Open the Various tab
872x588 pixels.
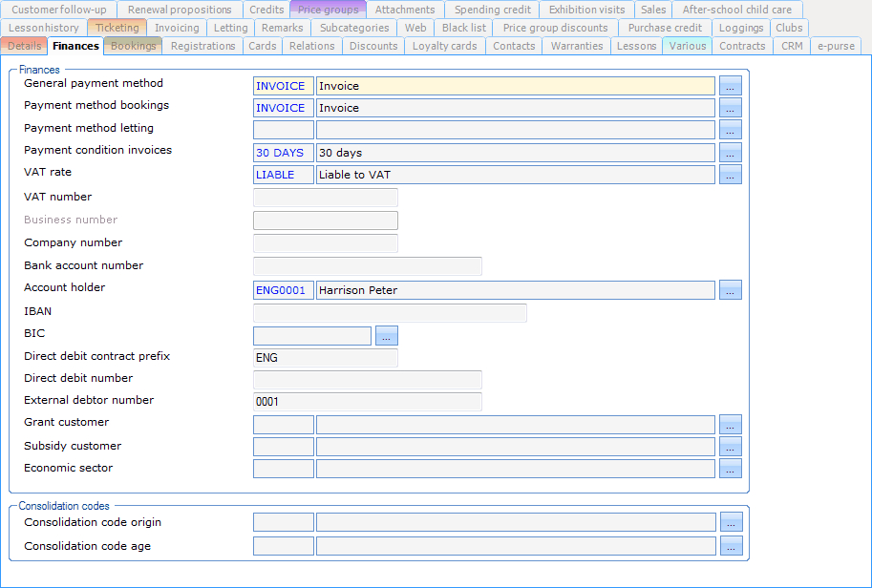point(687,46)
